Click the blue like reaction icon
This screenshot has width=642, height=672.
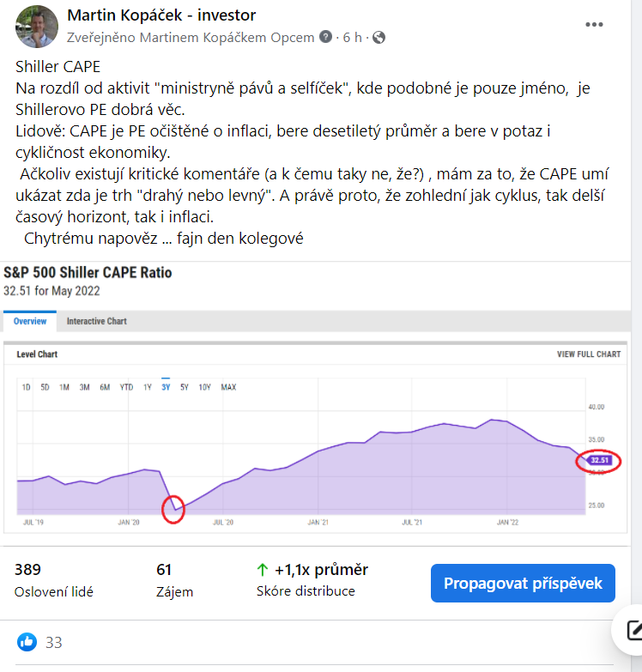point(27,641)
